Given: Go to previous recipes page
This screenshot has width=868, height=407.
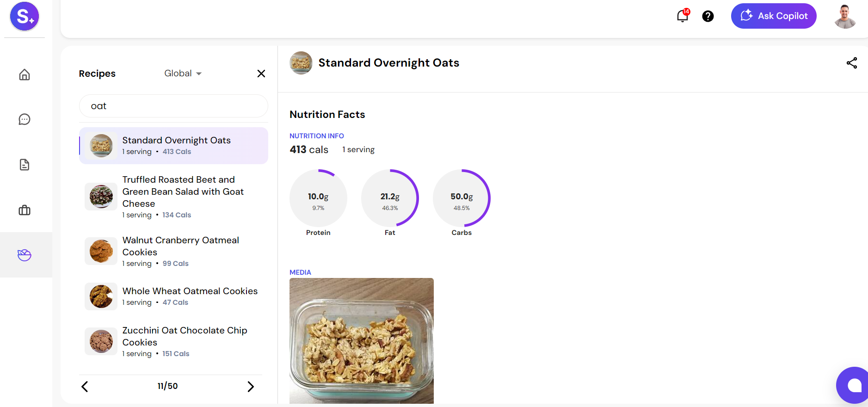Looking at the screenshot, I should [x=85, y=387].
